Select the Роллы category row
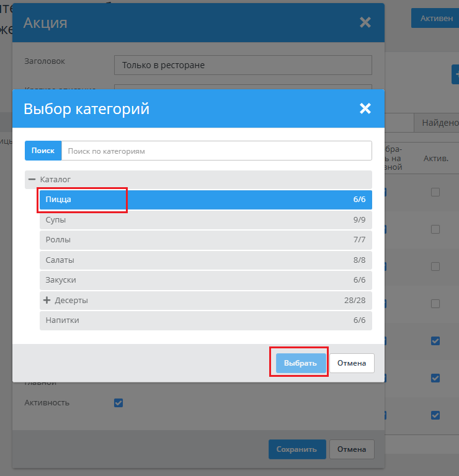Viewport: 459px width, 476px height. coord(205,240)
